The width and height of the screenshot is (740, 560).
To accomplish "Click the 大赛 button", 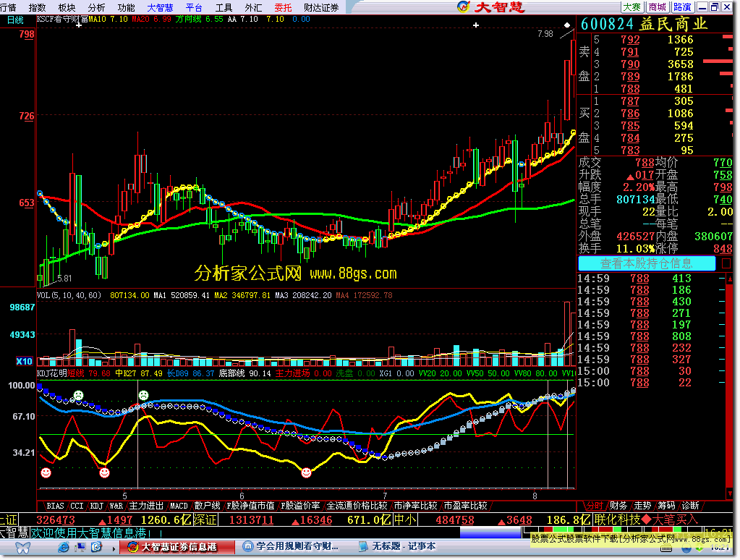I will pyautogui.click(x=632, y=7).
